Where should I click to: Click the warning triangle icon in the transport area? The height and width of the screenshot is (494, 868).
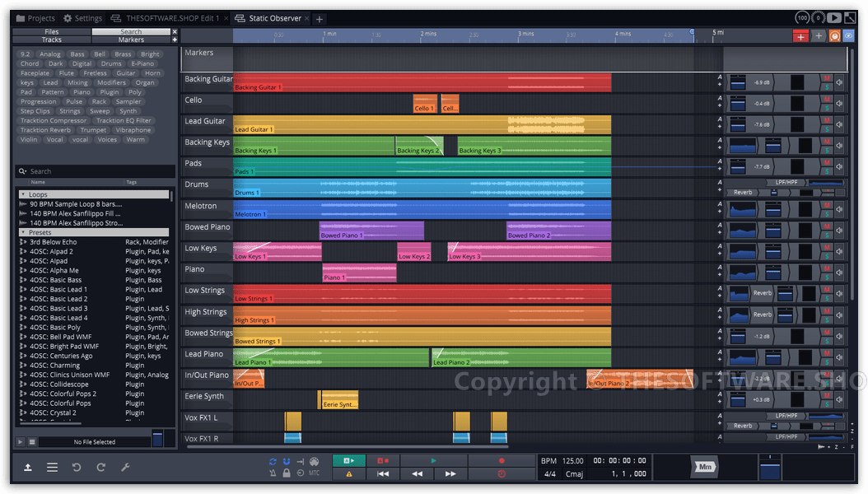(x=348, y=474)
